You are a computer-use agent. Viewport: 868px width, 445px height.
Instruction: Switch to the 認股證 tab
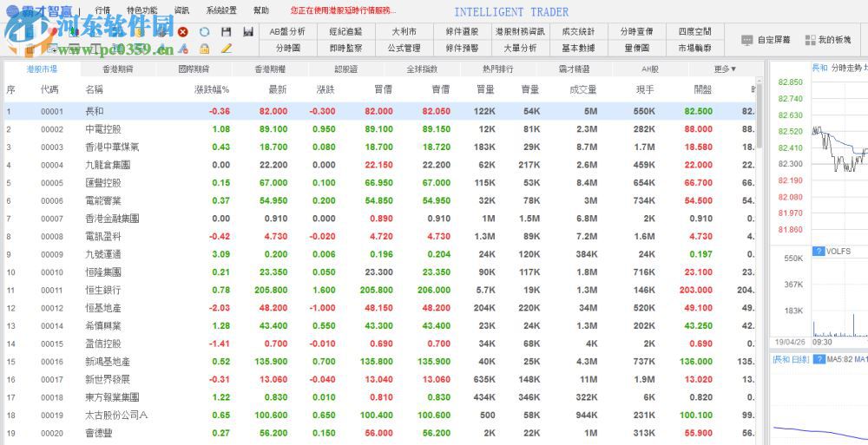click(346, 69)
